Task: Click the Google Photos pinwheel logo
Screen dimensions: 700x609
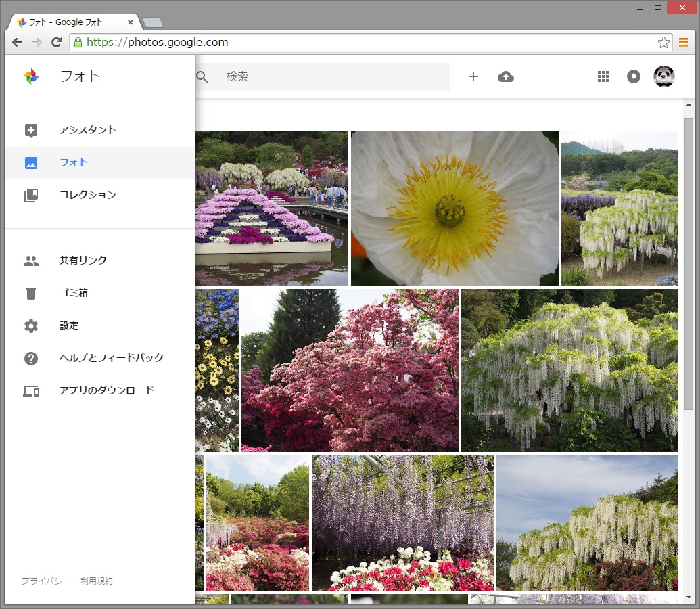Action: point(31,76)
